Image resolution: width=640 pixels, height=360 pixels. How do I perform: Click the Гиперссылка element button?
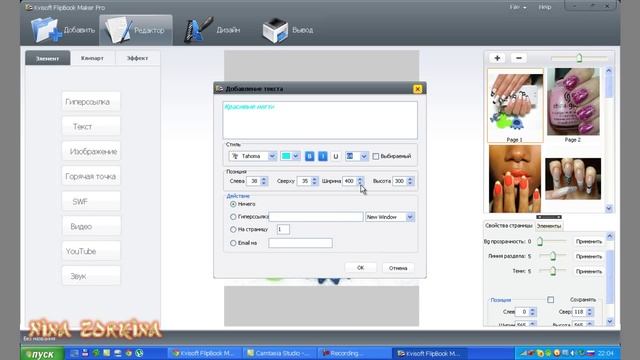click(x=91, y=102)
